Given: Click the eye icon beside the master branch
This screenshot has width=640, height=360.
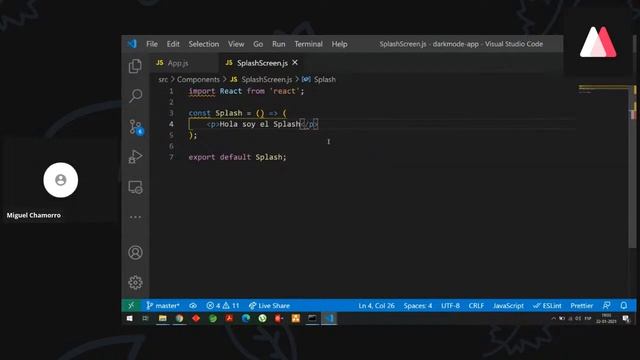Looking at the screenshot, I should [x=193, y=305].
